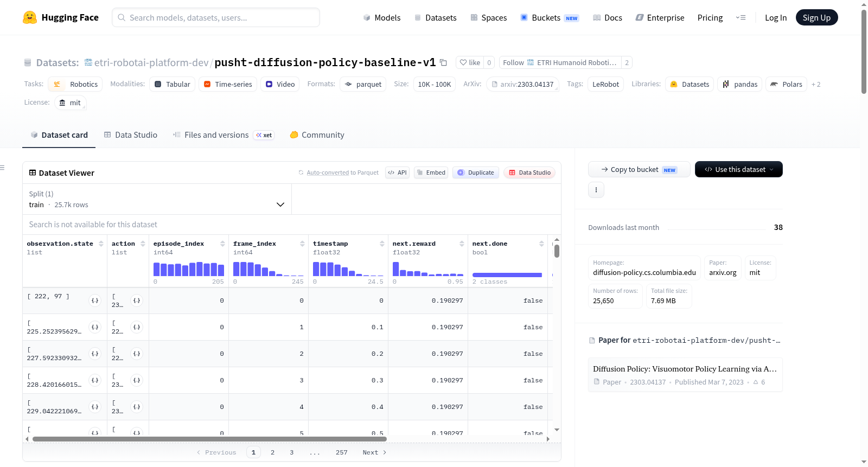Go to Next page of rows
868x467 pixels.
tap(374, 452)
